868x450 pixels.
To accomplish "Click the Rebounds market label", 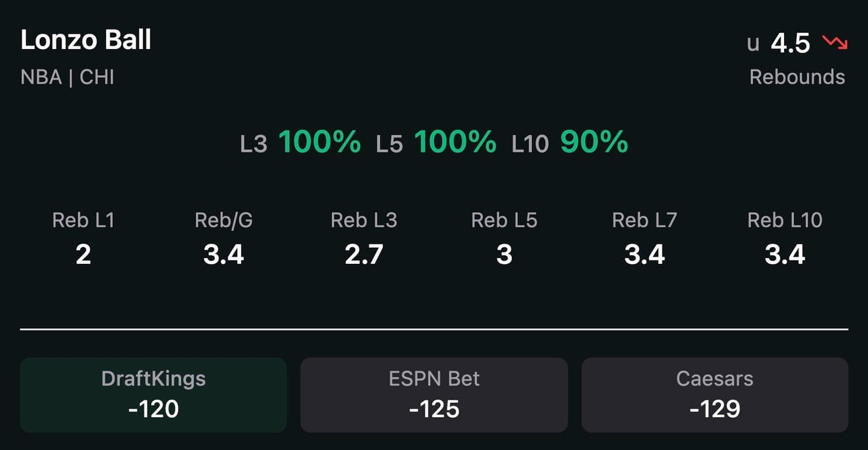I will 797,77.
